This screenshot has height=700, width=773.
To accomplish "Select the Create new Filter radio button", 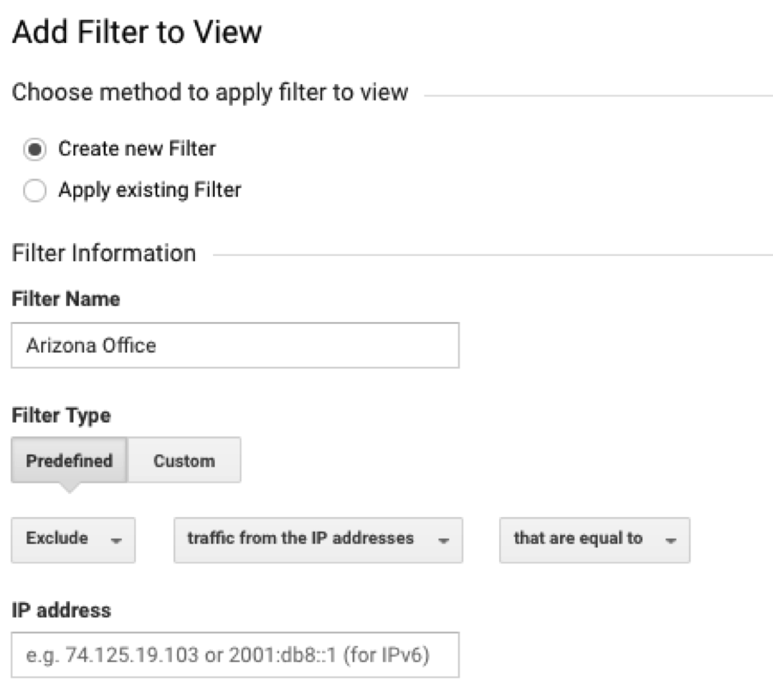I will click(x=36, y=149).
